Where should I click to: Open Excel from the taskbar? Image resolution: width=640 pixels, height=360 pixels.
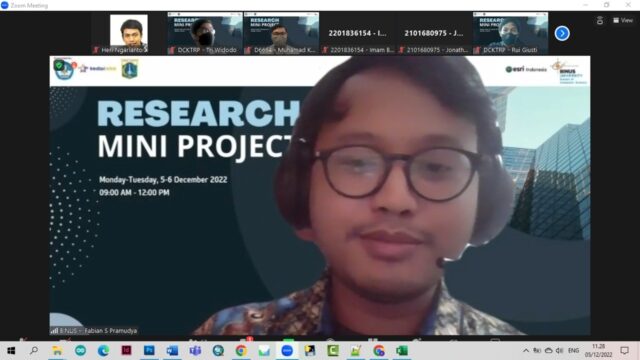(x=402, y=351)
